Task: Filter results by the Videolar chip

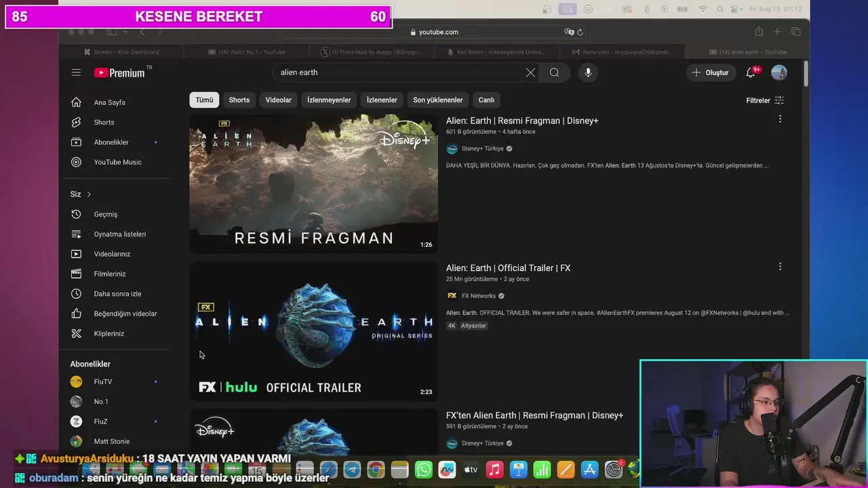Action: [x=278, y=100]
